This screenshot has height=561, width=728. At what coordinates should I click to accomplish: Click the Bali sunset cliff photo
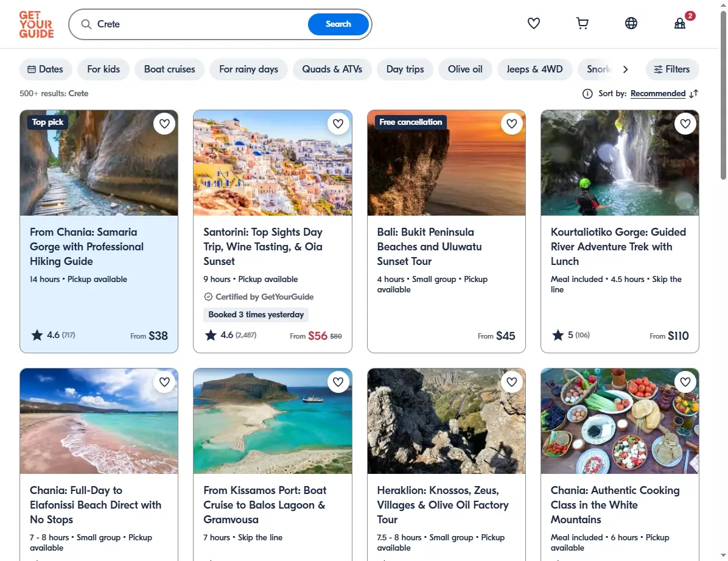pos(446,163)
